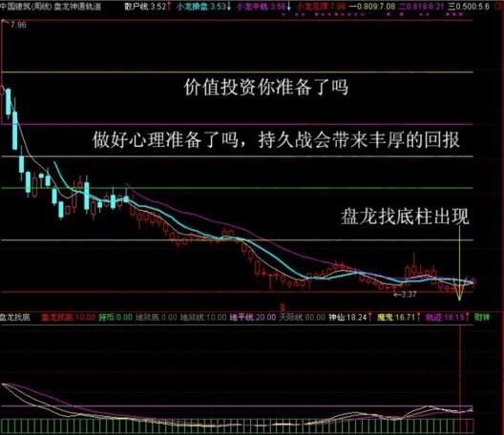Click the 7.96 high price marker

(x=18, y=25)
